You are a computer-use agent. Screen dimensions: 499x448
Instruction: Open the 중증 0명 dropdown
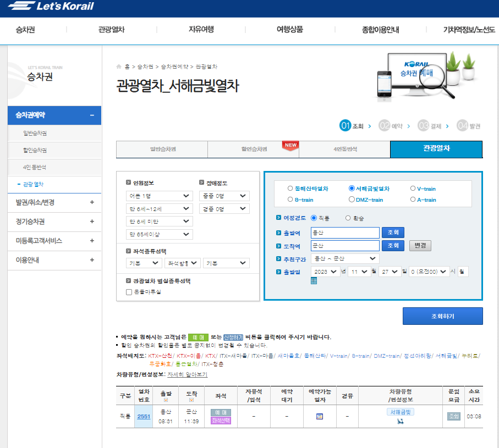[224, 196]
